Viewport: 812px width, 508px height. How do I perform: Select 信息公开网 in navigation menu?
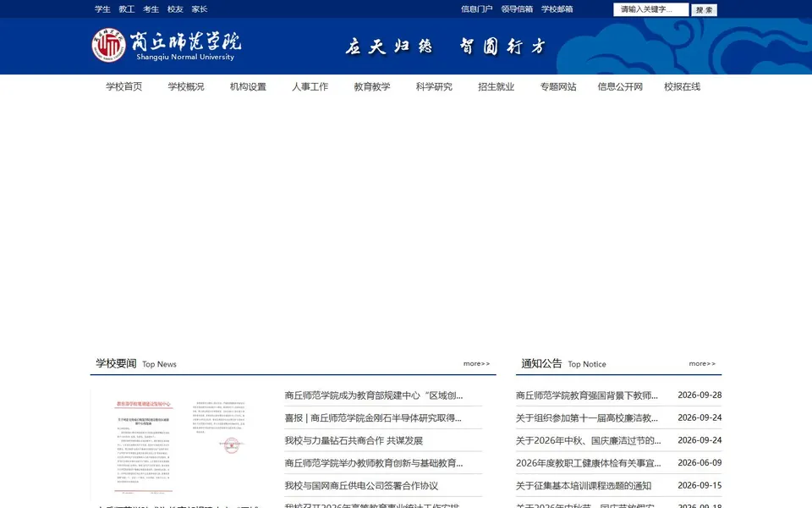(620, 86)
